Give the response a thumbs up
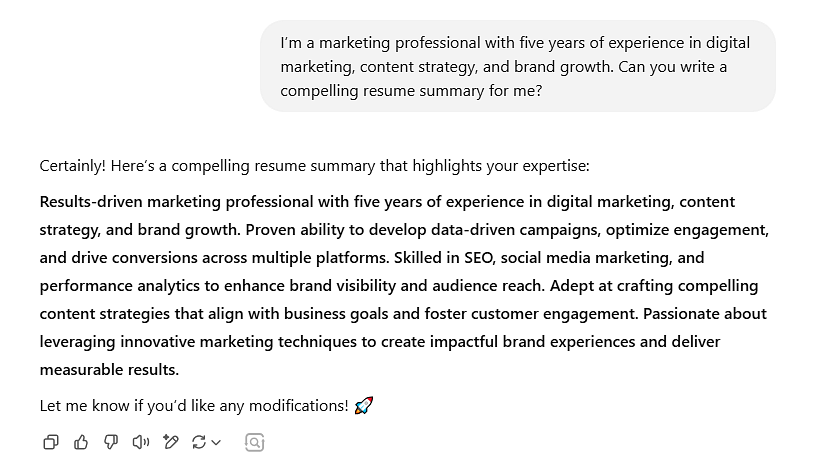This screenshot has width=819, height=464. pyautogui.click(x=81, y=443)
